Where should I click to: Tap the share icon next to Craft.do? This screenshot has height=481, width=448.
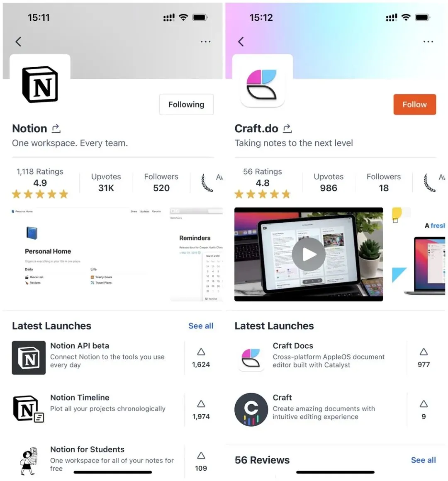287,129
